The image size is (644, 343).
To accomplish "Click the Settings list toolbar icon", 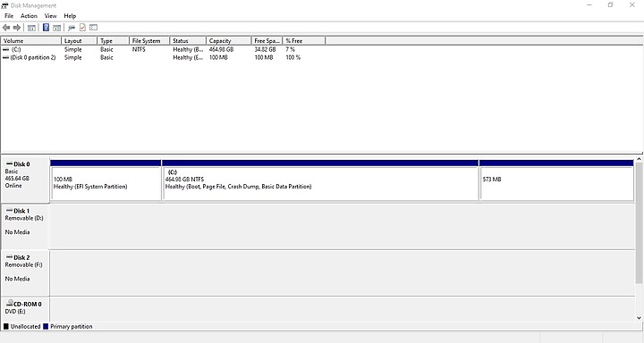I will coord(94,28).
